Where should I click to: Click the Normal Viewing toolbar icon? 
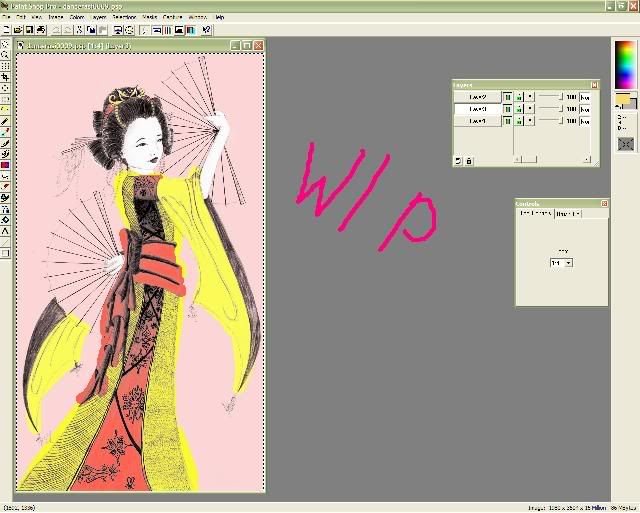click(129, 30)
